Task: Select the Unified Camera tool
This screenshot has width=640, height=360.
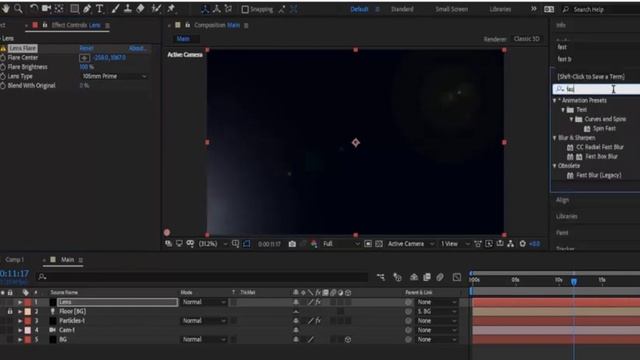Action: 46,9
